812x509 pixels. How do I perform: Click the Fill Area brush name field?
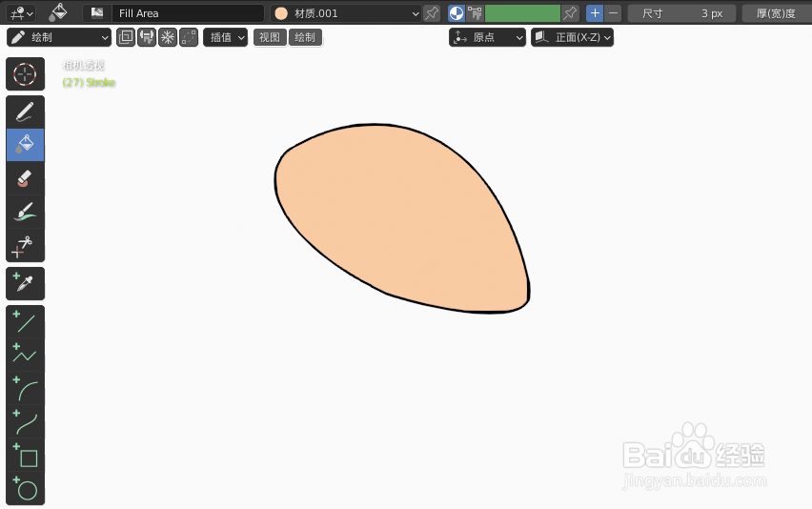(x=188, y=13)
